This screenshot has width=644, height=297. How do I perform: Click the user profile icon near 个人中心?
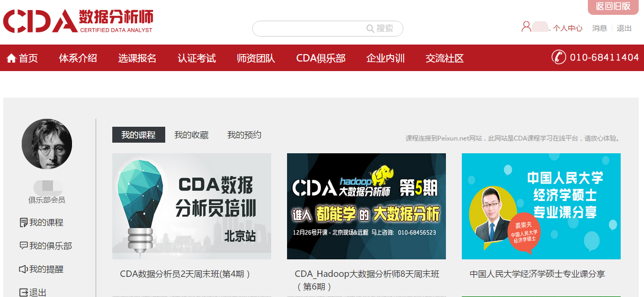point(526,27)
